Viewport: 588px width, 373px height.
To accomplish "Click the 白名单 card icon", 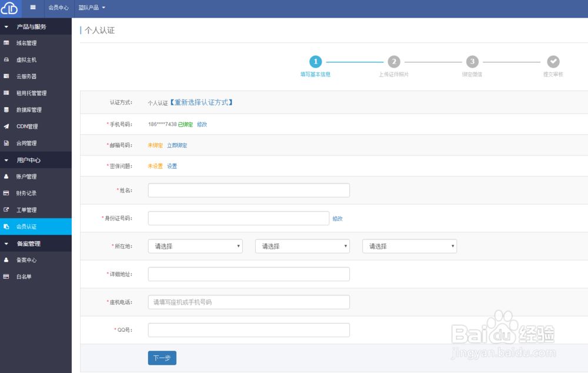I will coord(6,277).
